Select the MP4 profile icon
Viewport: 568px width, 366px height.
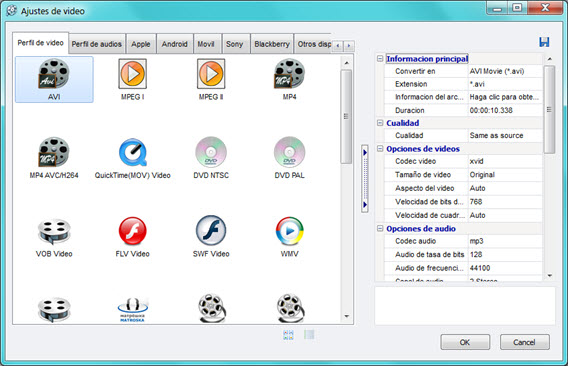[289, 74]
